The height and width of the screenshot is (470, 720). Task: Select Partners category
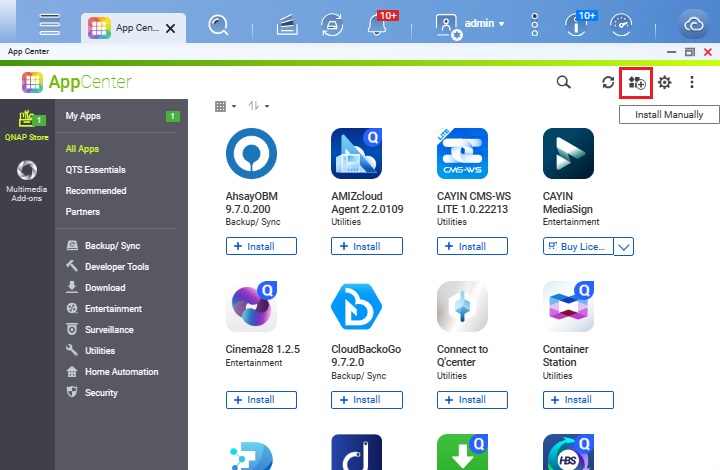(83, 212)
